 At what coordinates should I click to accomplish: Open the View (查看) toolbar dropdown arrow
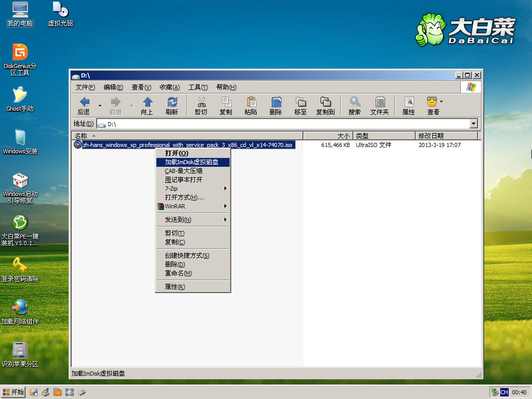[441, 102]
